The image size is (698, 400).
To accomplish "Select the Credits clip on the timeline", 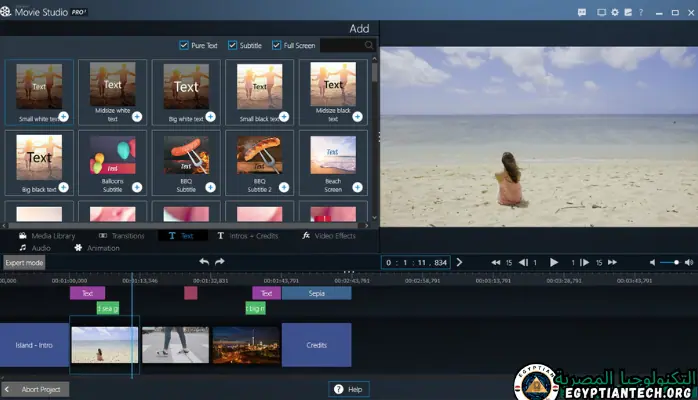I will point(316,344).
